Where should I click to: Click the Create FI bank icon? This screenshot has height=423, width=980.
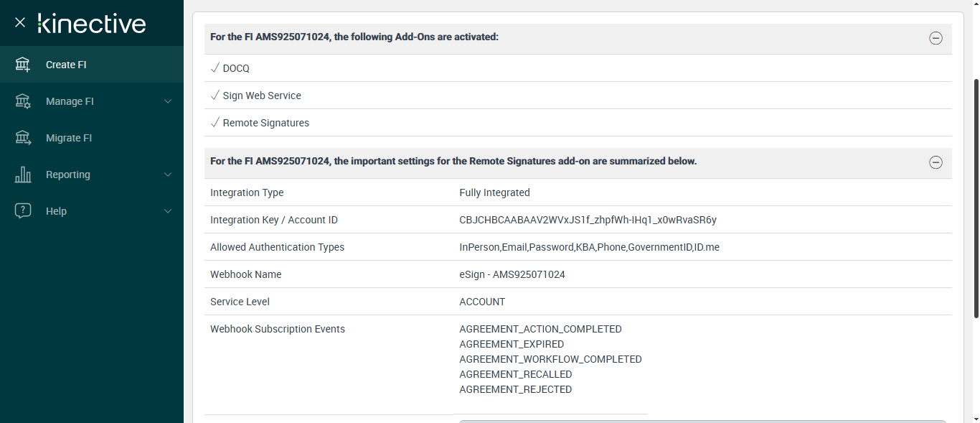(x=23, y=65)
